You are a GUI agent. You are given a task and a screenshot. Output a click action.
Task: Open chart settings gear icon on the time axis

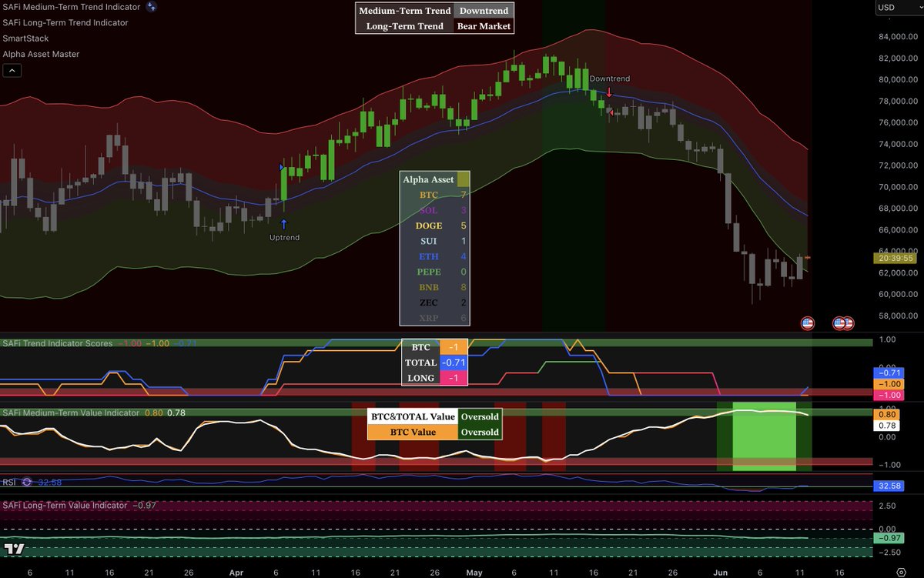(901, 572)
